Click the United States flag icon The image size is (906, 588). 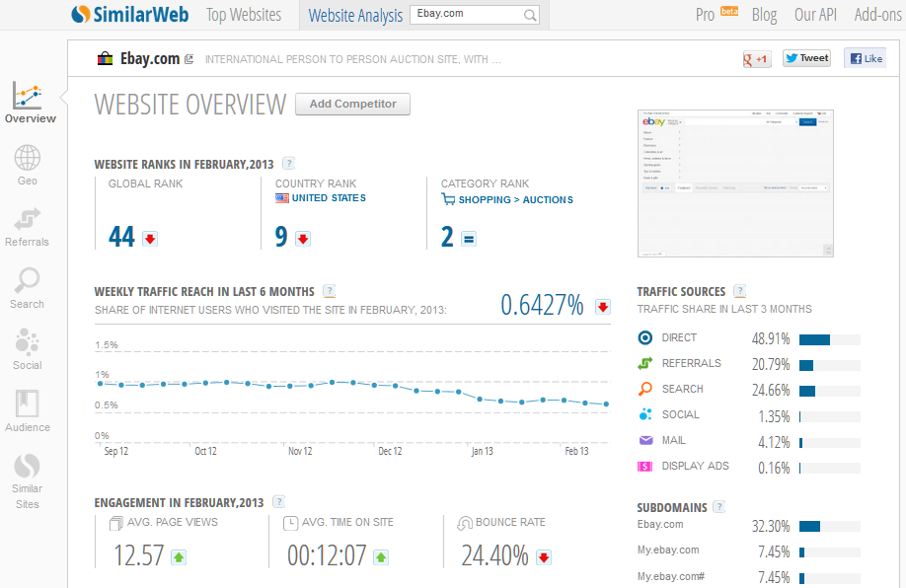point(282,198)
